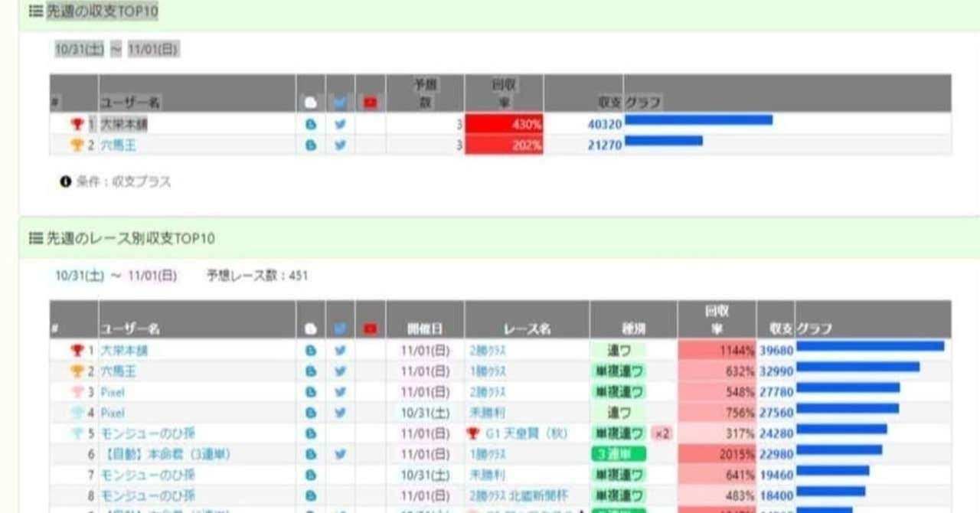
Task: Open blog icon for rank 8 モンジューのひ孫 row
Action: tap(311, 495)
